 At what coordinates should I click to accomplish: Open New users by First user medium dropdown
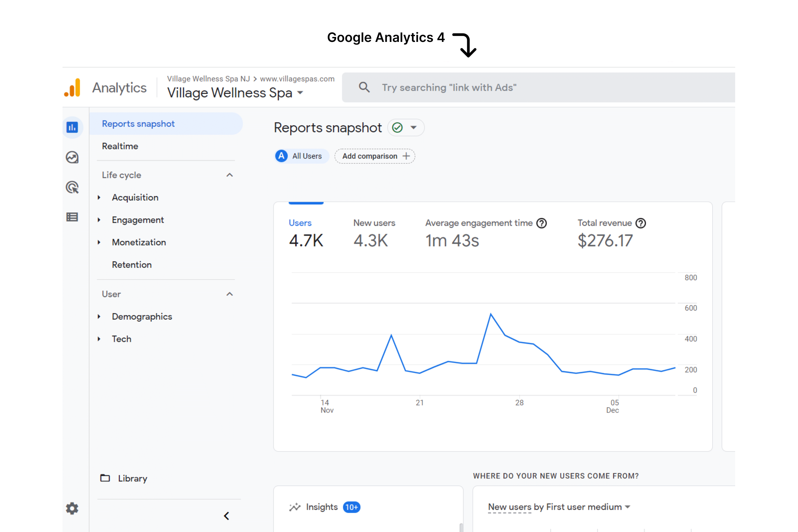(x=627, y=507)
